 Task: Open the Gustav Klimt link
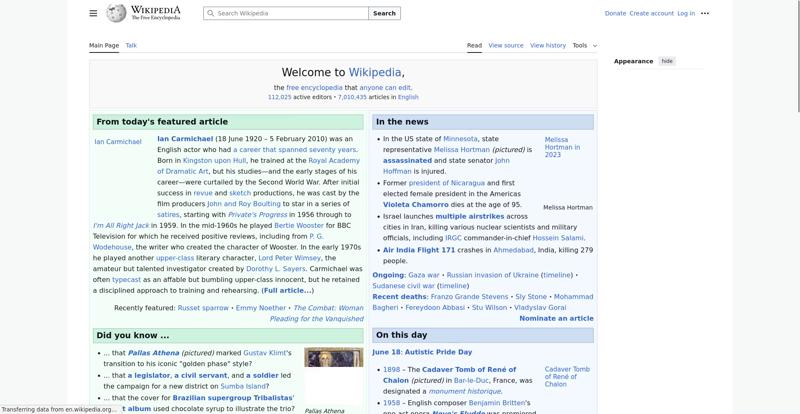pos(266,353)
